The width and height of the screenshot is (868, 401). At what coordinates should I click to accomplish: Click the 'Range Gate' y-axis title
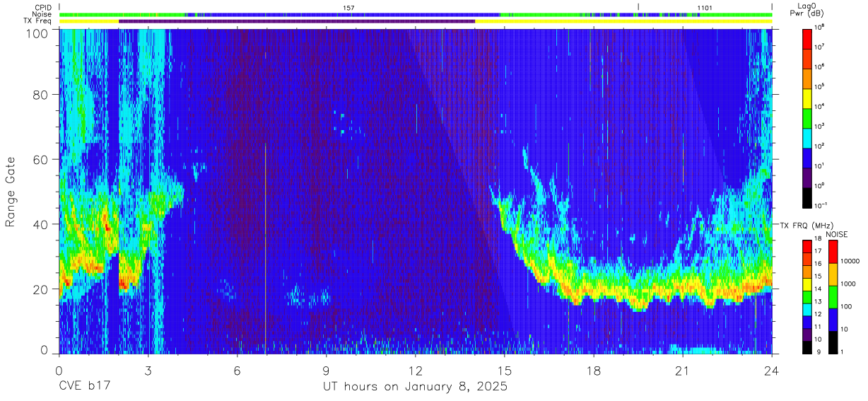(x=11, y=191)
